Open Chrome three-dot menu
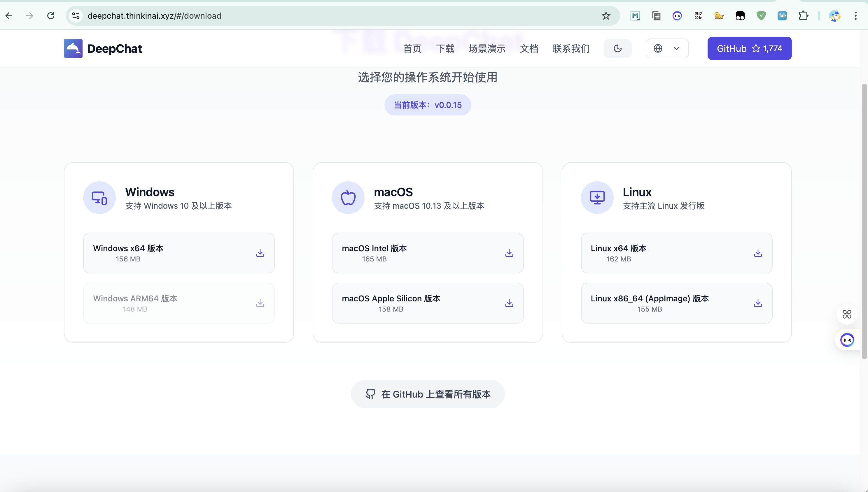 click(x=855, y=16)
